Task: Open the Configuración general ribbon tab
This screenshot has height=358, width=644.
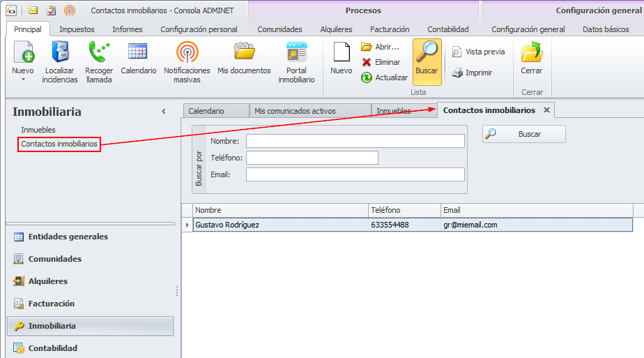Action: 528,29
